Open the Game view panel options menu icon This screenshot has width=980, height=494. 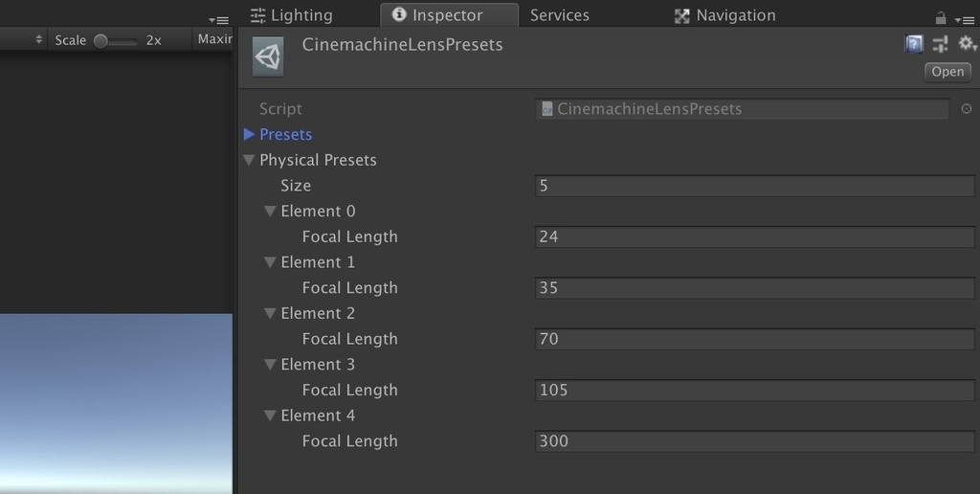(x=219, y=20)
